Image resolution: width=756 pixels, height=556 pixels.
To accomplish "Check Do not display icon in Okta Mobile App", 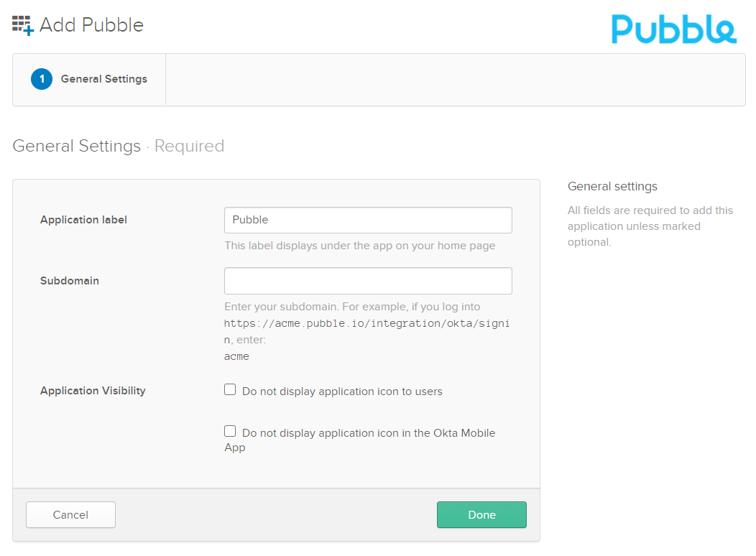I will (x=230, y=431).
